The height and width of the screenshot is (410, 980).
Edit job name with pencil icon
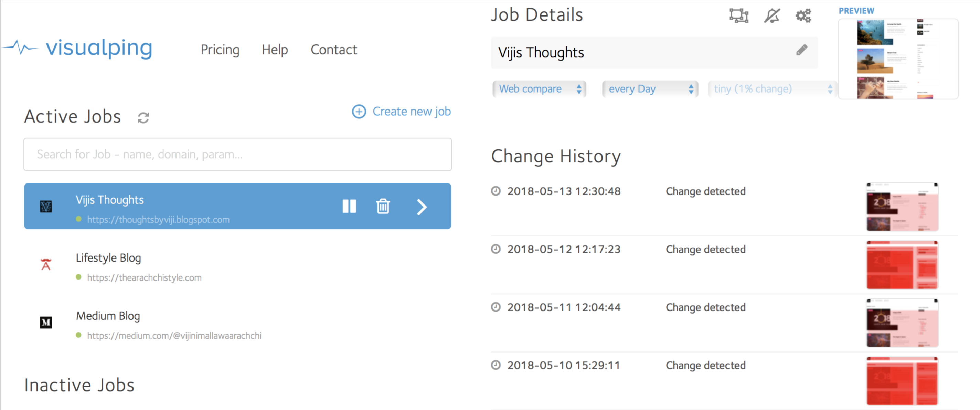click(801, 50)
